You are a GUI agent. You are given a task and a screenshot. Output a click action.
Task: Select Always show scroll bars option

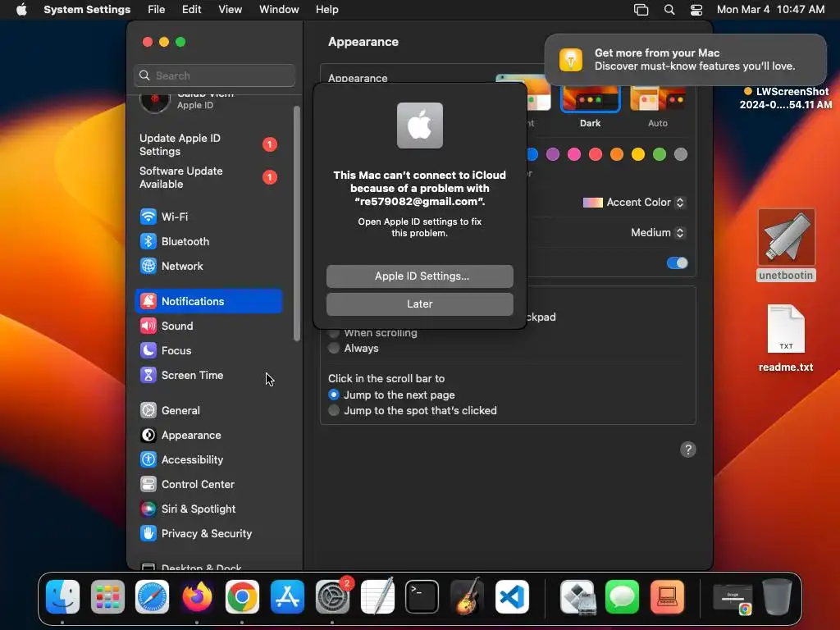coord(334,348)
